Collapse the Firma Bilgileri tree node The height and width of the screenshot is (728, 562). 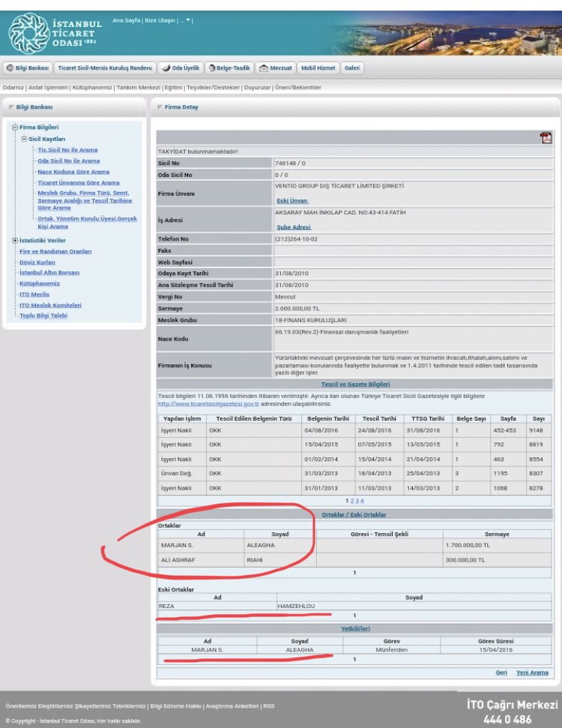15,127
